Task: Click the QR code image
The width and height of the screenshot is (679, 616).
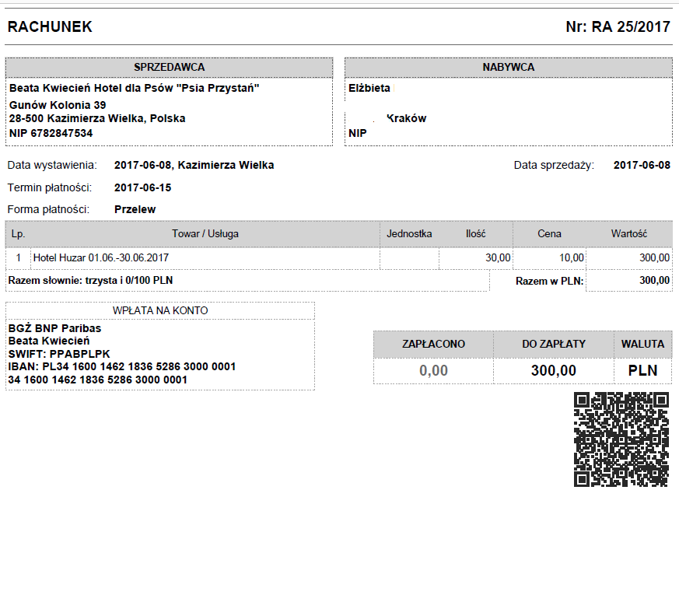Action: pos(621,439)
